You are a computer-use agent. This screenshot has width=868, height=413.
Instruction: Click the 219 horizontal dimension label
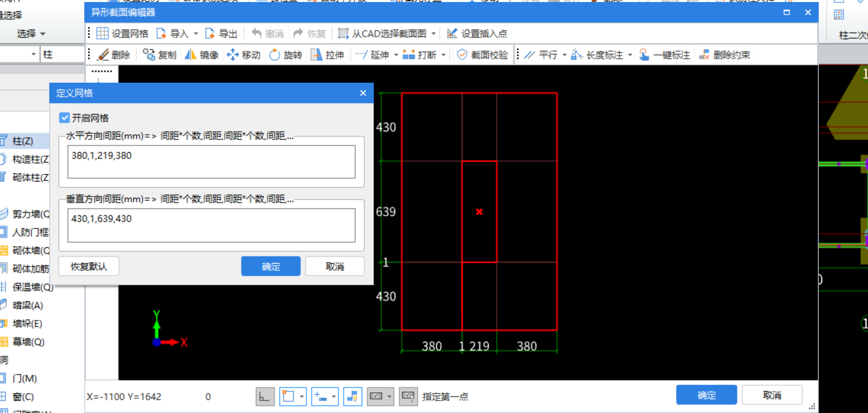click(479, 346)
